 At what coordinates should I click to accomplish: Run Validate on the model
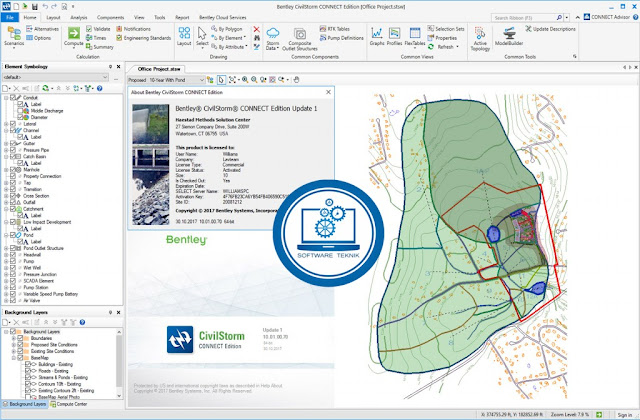(x=98, y=29)
